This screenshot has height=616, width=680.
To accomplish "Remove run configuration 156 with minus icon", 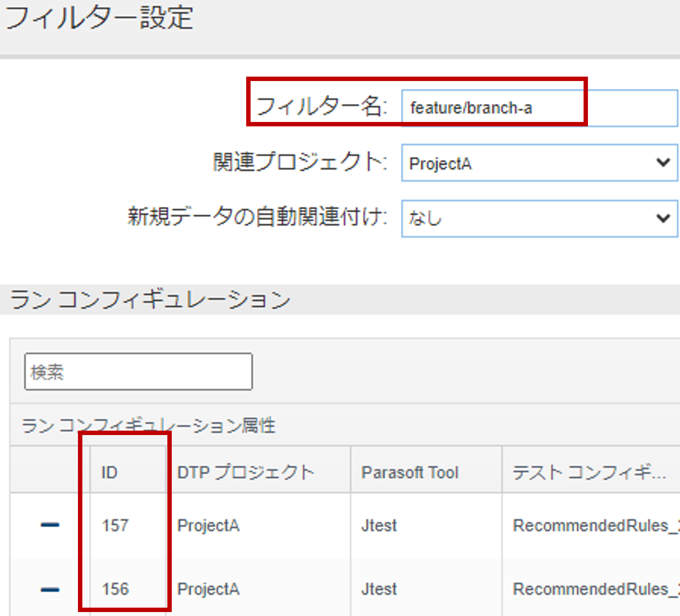I will tap(50, 589).
